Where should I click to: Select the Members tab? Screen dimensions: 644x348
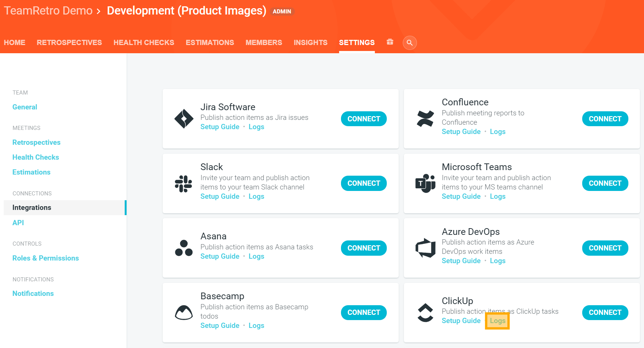tap(264, 42)
